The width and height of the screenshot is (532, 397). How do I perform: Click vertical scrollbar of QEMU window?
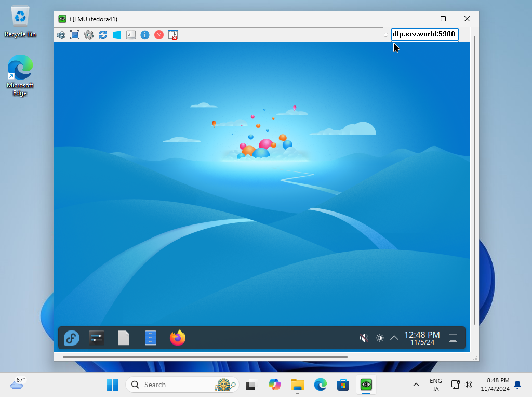tap(474, 180)
